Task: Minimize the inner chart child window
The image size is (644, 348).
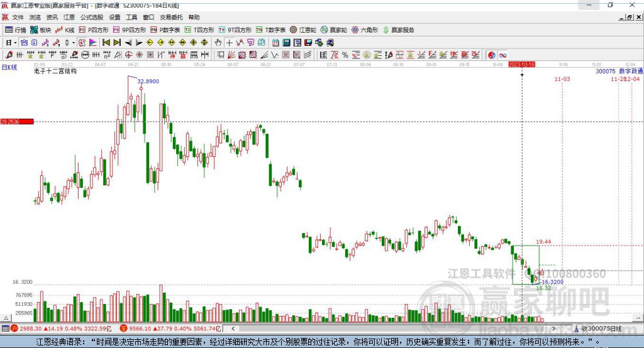Action: pyautogui.click(x=622, y=17)
